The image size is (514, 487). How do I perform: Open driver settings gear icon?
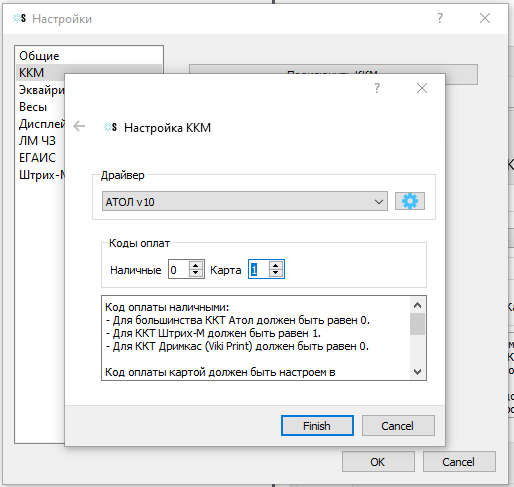(x=410, y=201)
